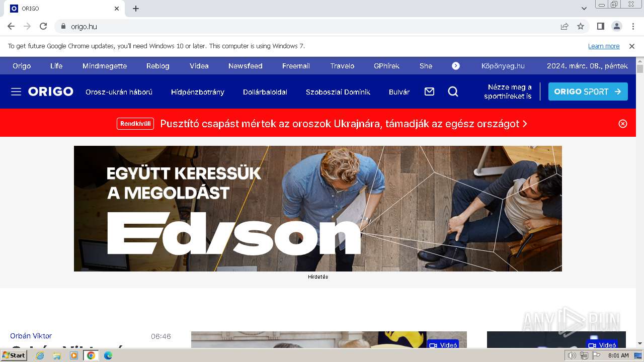Open the right-side video article thumbnail
Image resolution: width=644 pixels, height=362 pixels.
[556, 339]
